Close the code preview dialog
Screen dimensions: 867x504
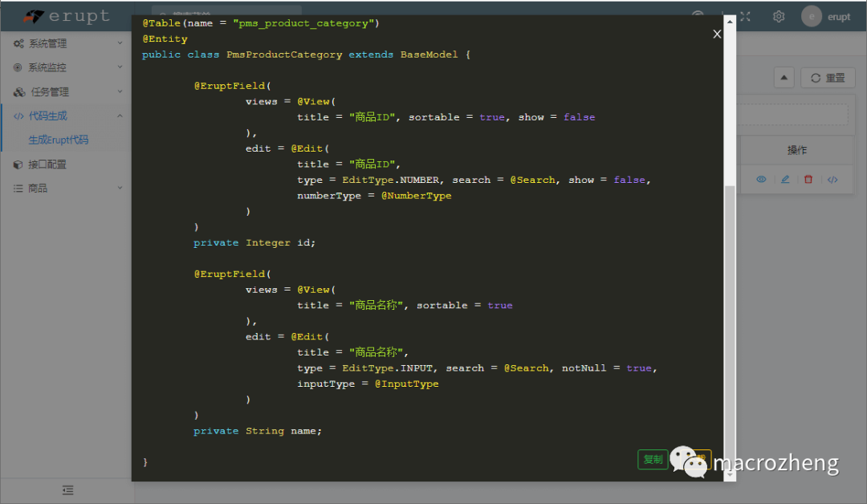[717, 35]
